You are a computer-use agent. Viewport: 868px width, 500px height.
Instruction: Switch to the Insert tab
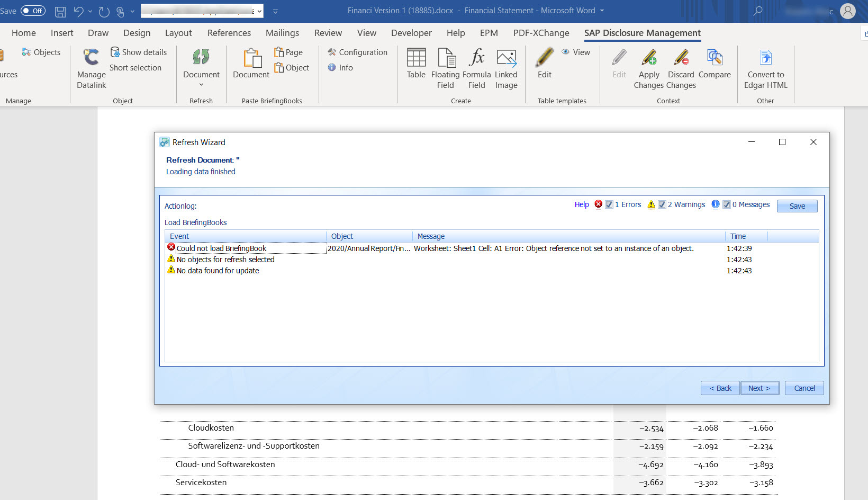click(x=62, y=33)
